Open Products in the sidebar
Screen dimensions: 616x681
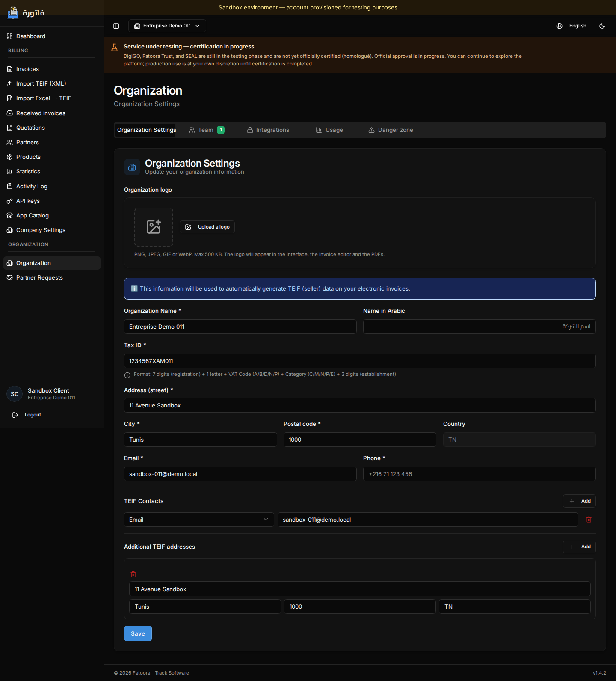point(52,157)
